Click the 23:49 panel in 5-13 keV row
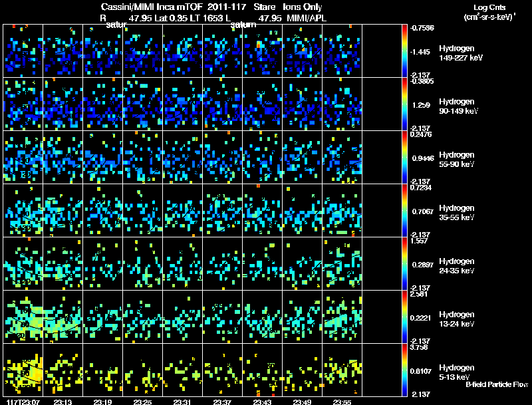This screenshot has width=532, height=405. pos(302,370)
